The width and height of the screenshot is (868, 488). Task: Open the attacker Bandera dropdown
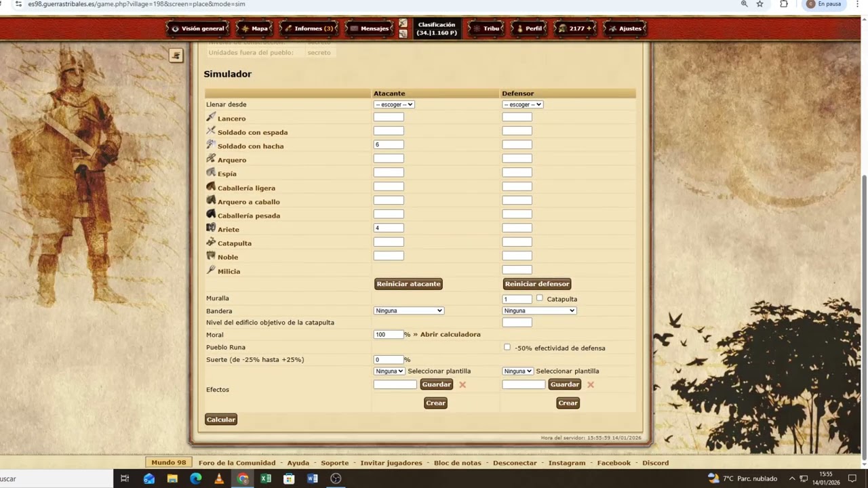(x=409, y=310)
